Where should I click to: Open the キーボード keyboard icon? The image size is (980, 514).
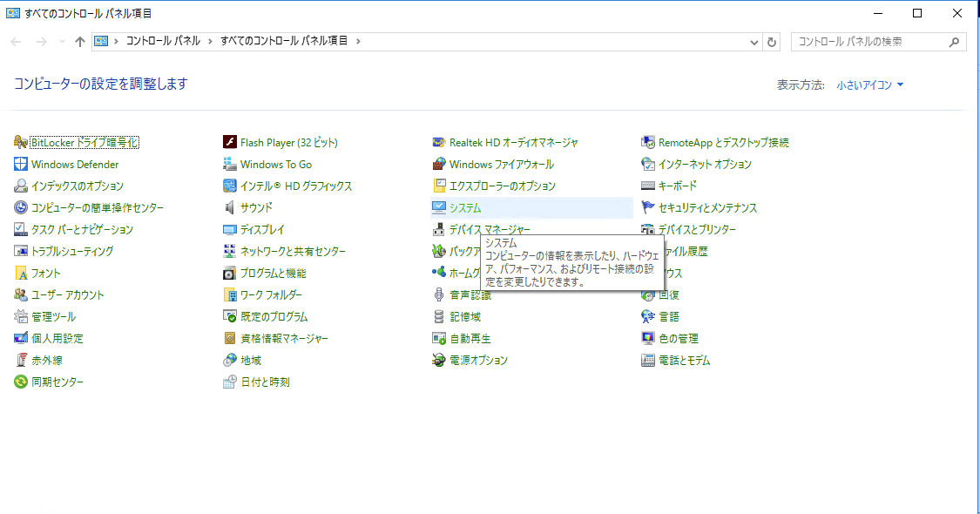[648, 186]
